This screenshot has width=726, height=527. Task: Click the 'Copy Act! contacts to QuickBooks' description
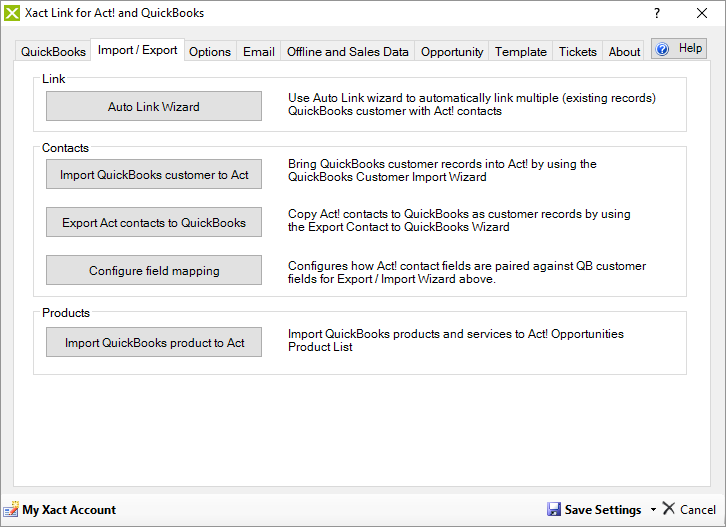click(x=459, y=220)
